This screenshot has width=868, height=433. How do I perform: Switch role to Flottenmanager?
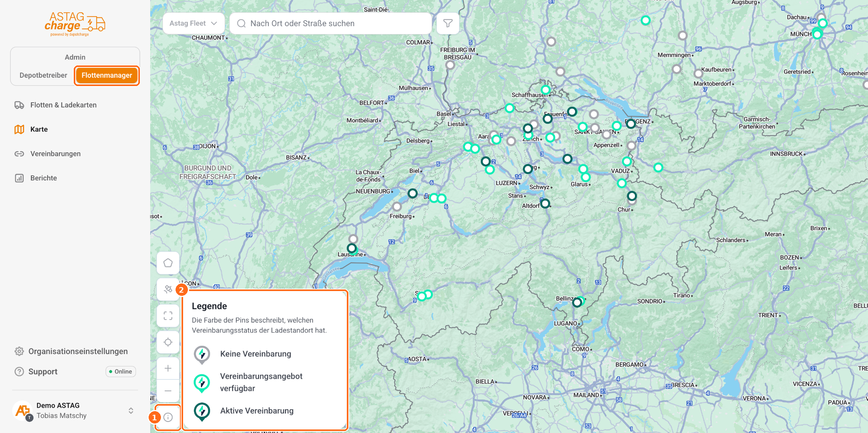click(107, 75)
